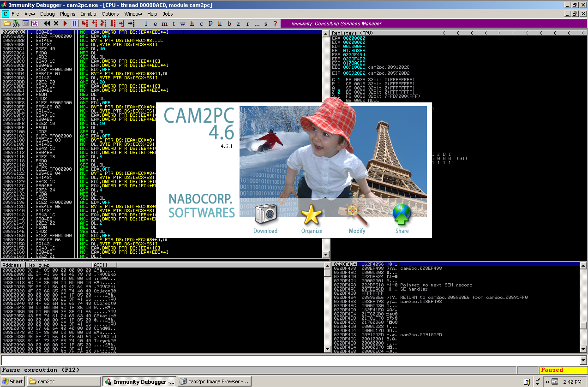Viewport: 588px width, 387px height.
Task: Switch to cam2pc Image Browser taskbar button
Action: (x=215, y=381)
